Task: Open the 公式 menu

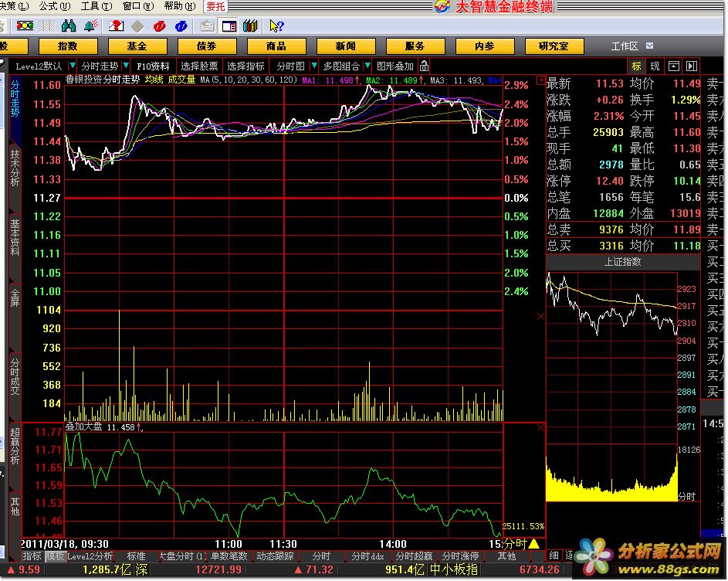Action: tap(54, 6)
